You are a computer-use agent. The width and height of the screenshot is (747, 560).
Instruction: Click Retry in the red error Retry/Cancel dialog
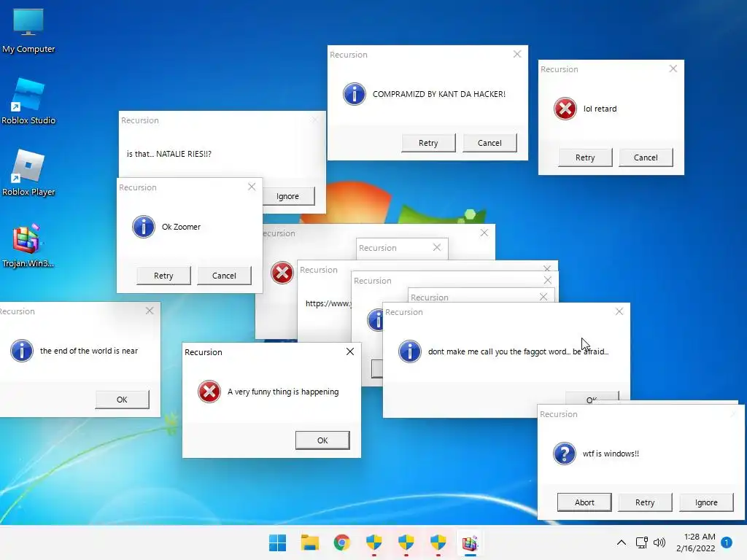pyautogui.click(x=585, y=157)
